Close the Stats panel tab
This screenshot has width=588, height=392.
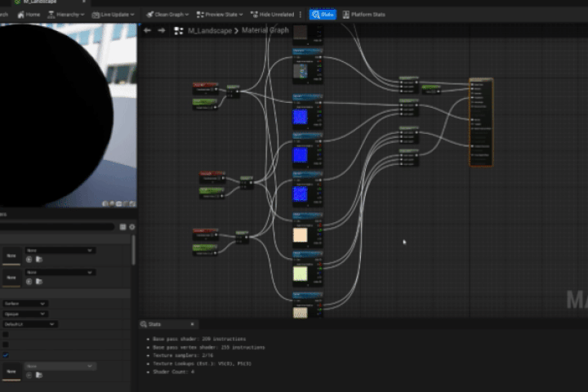[192, 324]
